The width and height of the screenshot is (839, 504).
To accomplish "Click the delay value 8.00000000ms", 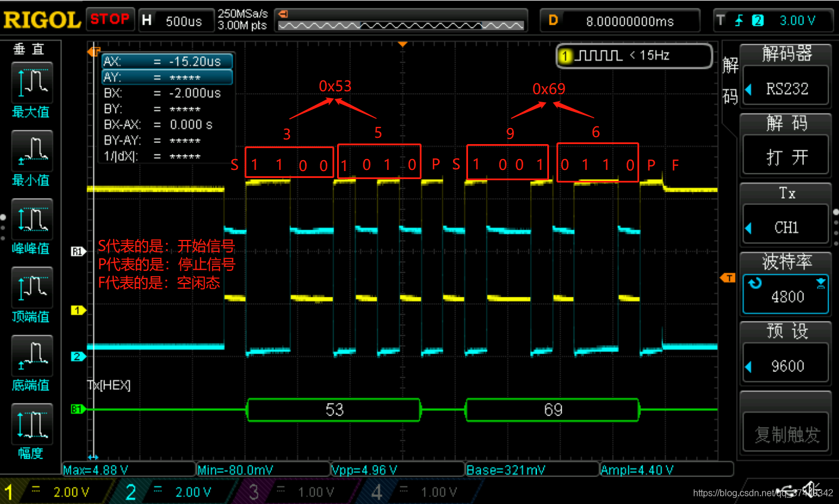I will 629,21.
